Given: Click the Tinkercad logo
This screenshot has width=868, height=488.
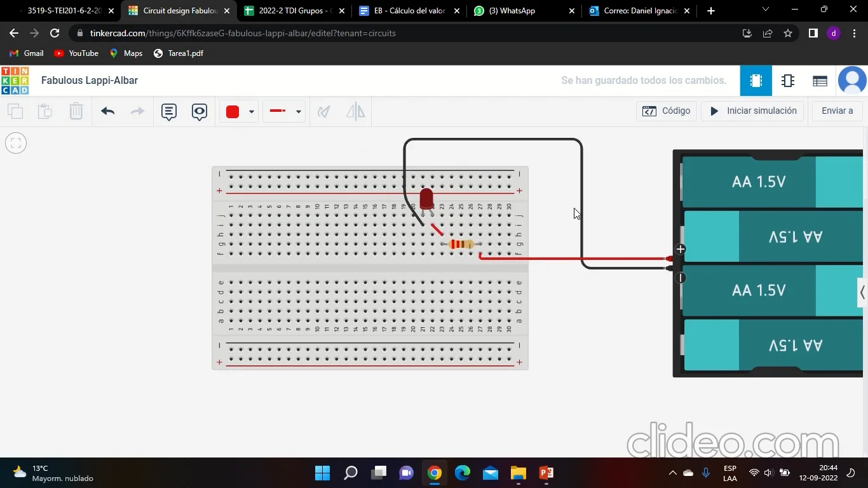Looking at the screenshot, I should click(x=15, y=81).
